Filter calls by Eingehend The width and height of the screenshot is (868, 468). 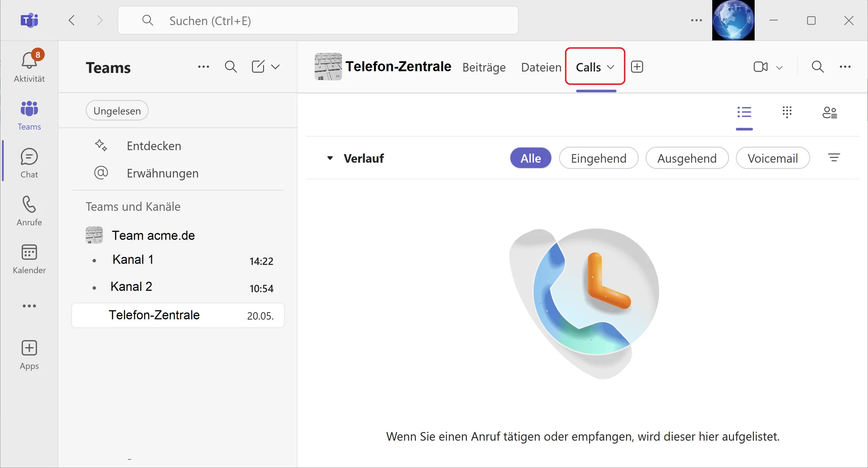(598, 158)
